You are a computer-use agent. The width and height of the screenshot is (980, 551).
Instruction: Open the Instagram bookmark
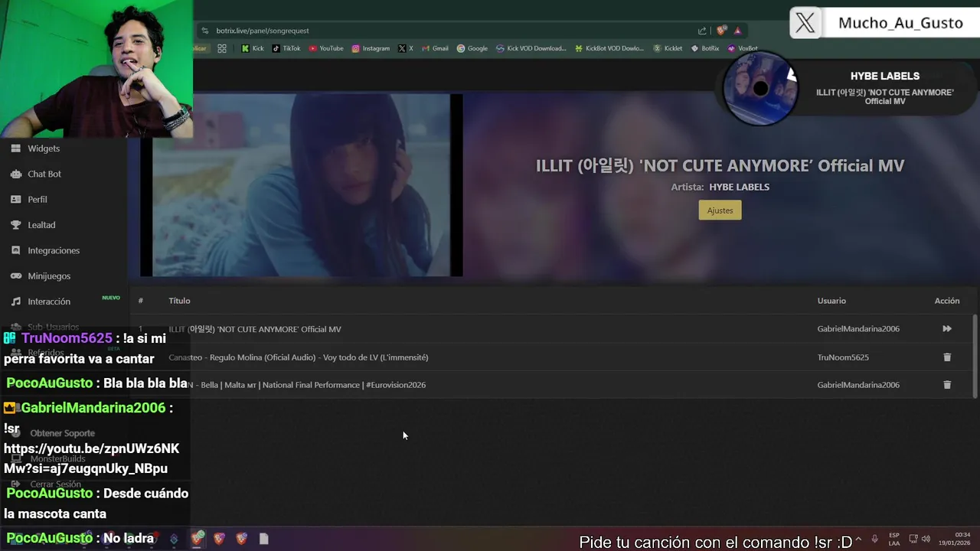tap(371, 48)
